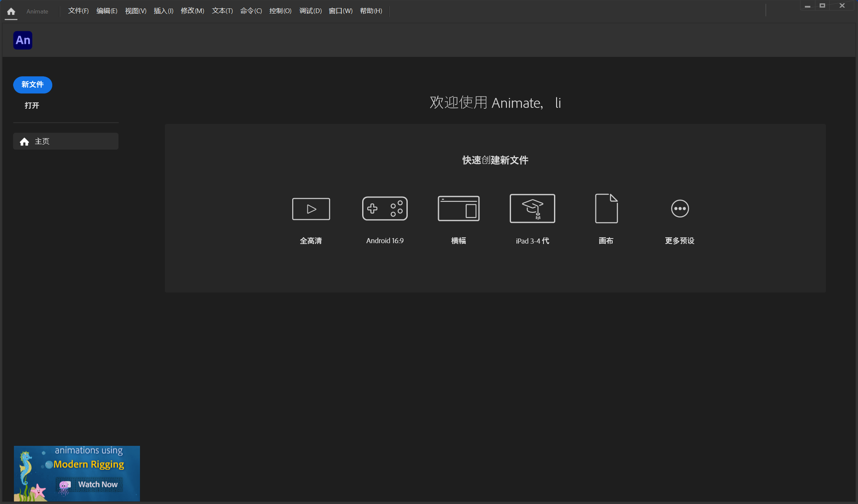The height and width of the screenshot is (504, 858).
Task: Open the 插入(I) menu
Action: click(x=164, y=11)
